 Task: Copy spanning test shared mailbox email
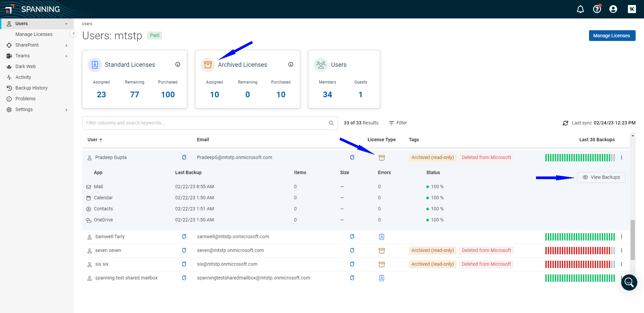coord(352,278)
